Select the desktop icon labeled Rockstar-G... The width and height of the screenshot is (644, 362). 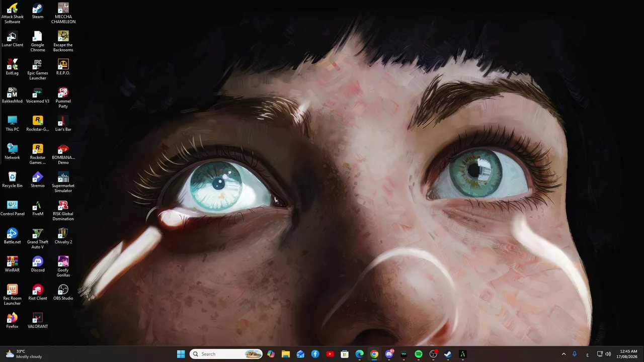(x=38, y=124)
